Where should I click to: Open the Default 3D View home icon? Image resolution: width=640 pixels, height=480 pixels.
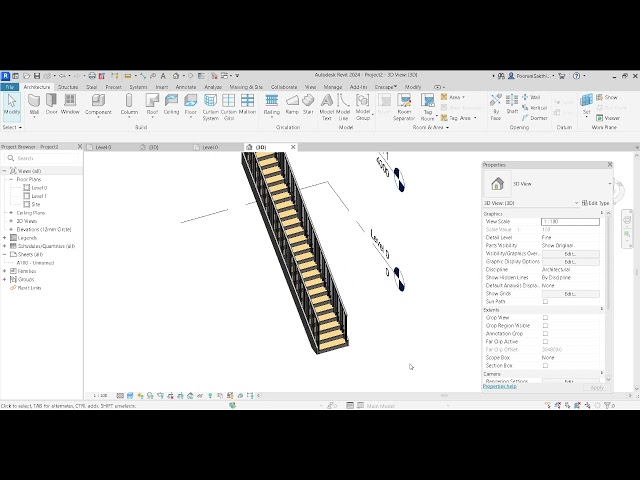click(x=176, y=76)
